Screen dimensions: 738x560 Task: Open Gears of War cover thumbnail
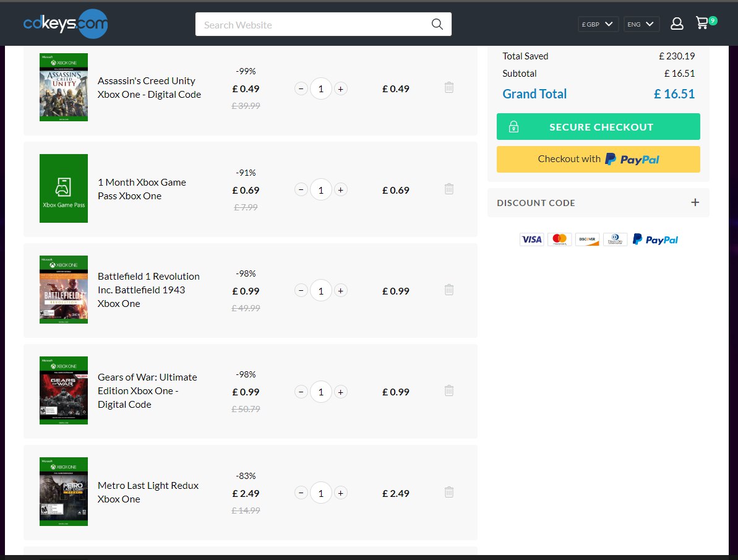click(x=64, y=390)
